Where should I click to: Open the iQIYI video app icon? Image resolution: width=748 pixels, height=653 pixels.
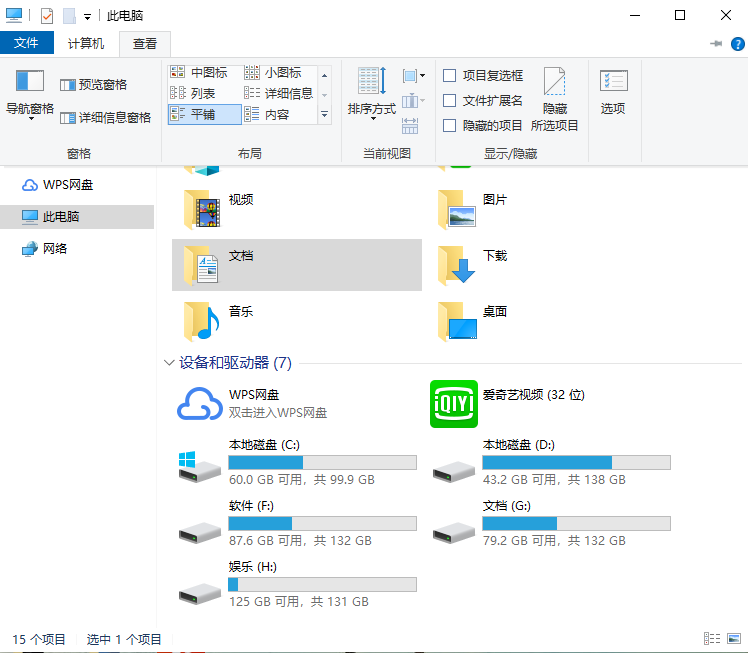pos(453,403)
